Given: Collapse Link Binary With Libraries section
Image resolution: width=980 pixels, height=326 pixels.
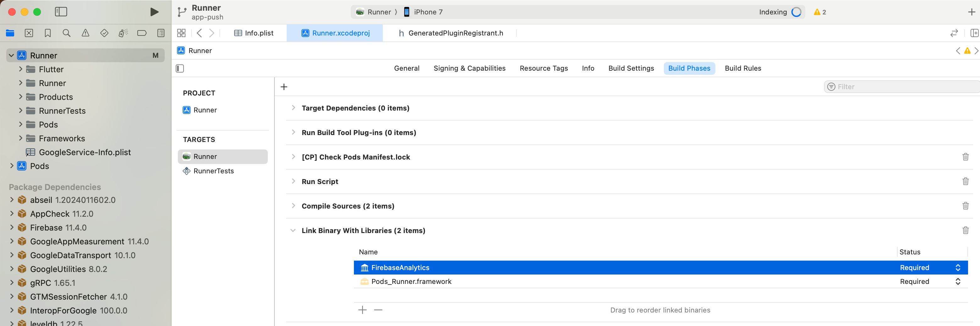Looking at the screenshot, I should (x=293, y=230).
